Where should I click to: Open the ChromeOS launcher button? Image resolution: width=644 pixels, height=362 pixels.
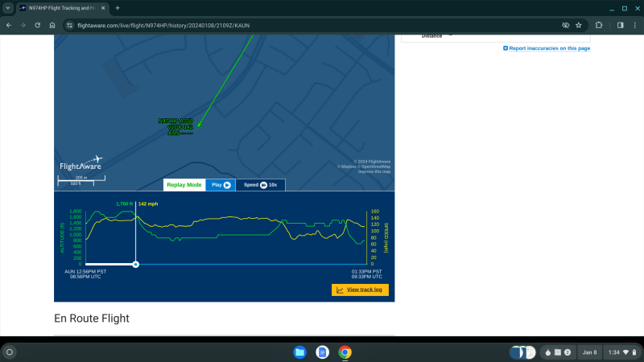pos(10,352)
